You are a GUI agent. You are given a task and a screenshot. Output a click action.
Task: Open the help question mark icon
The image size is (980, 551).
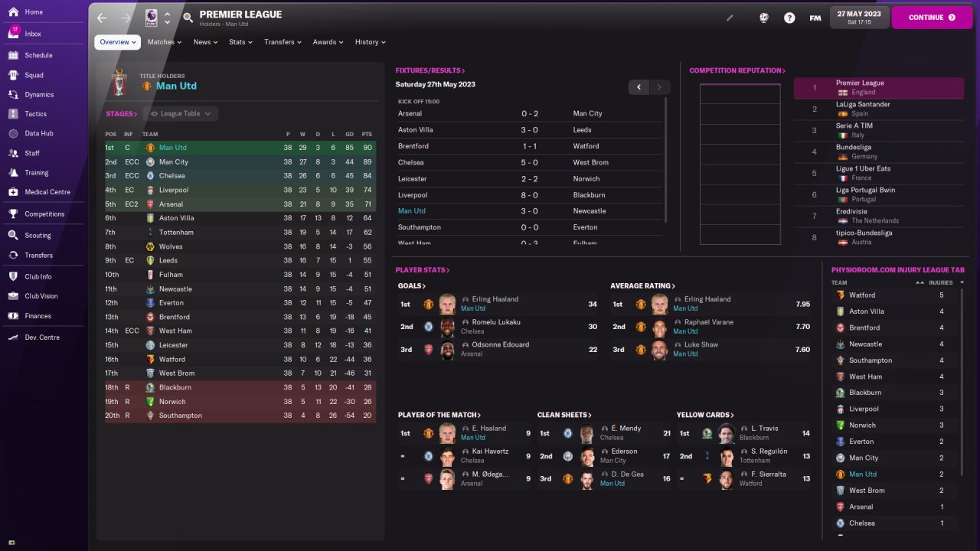[789, 18]
